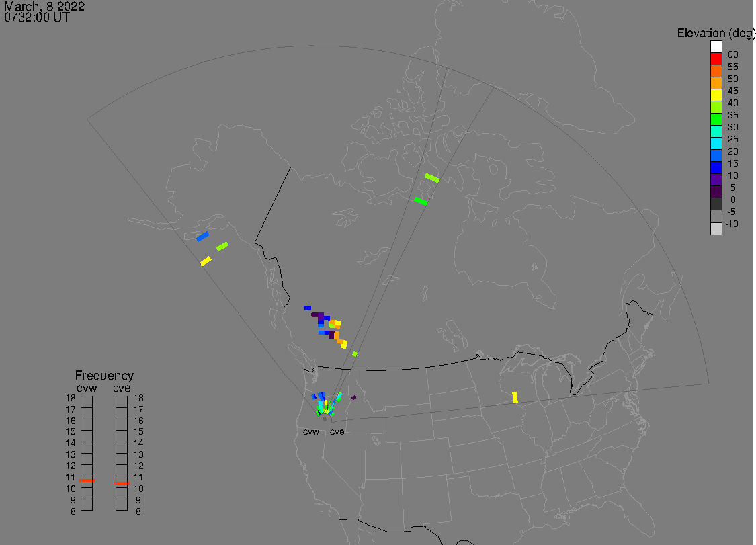
Task: Click the white swatch atop the Elevation legend
Action: (x=716, y=47)
